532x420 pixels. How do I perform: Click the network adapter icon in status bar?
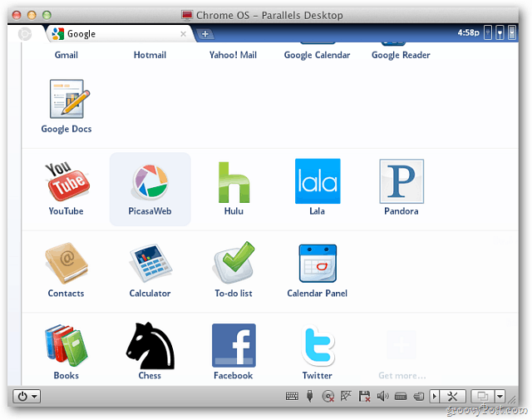point(346,396)
